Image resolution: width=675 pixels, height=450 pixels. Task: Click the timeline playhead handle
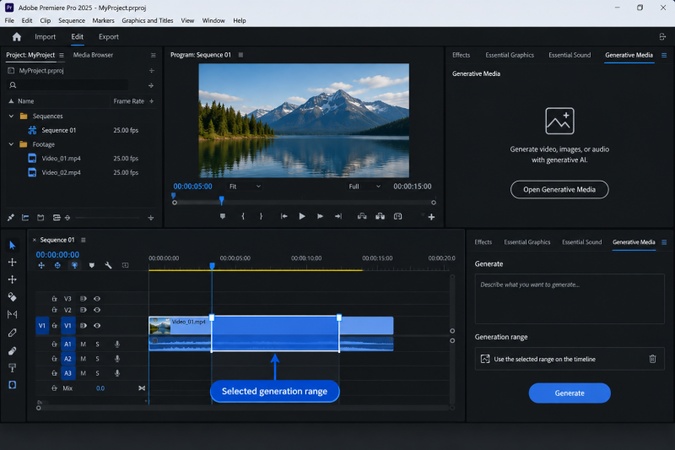pyautogui.click(x=212, y=266)
